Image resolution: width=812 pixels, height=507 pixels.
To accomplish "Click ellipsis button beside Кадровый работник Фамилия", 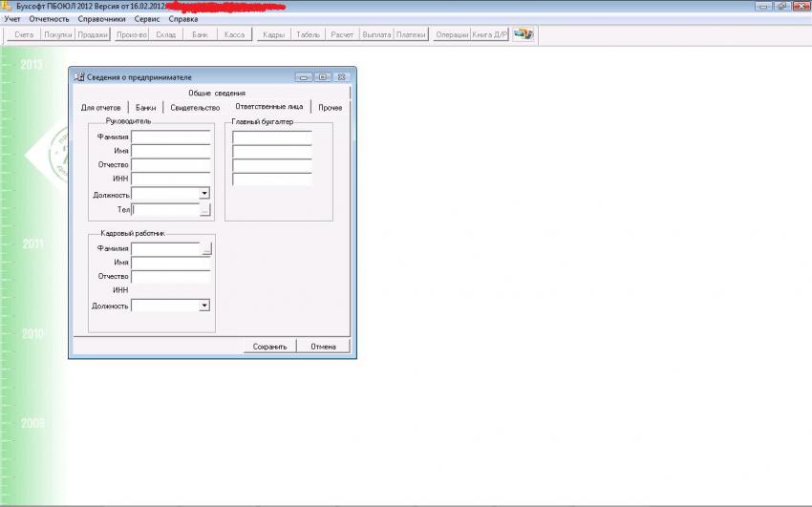I will pyautogui.click(x=206, y=248).
